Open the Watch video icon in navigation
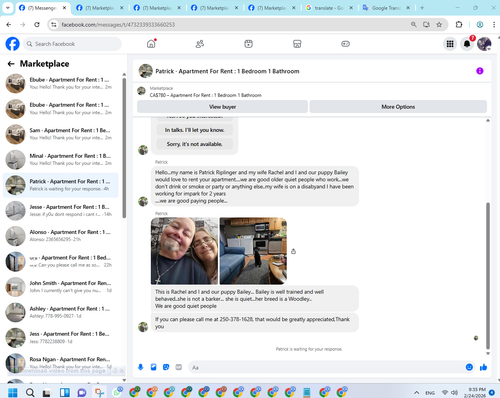The width and height of the screenshot is (500, 398). [x=248, y=44]
